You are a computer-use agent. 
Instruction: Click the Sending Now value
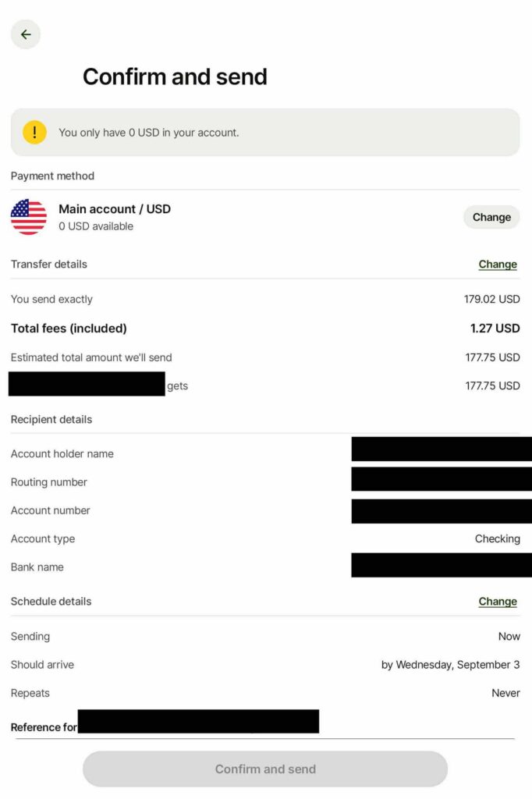(509, 637)
